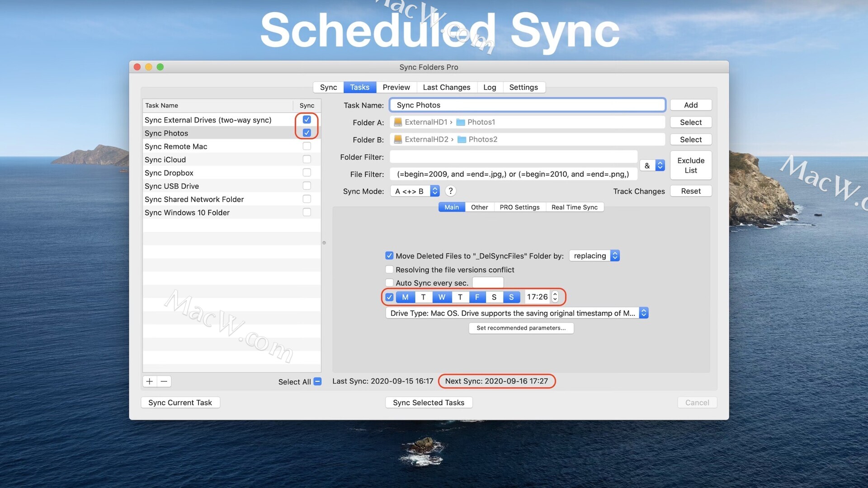Open the Last Changes tab
868x488 pixels.
coord(447,87)
